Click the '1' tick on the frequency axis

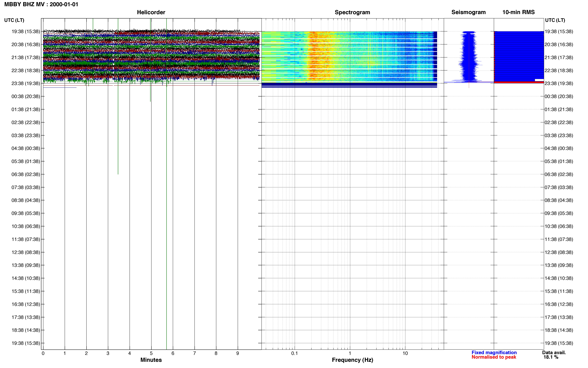pyautogui.click(x=350, y=353)
